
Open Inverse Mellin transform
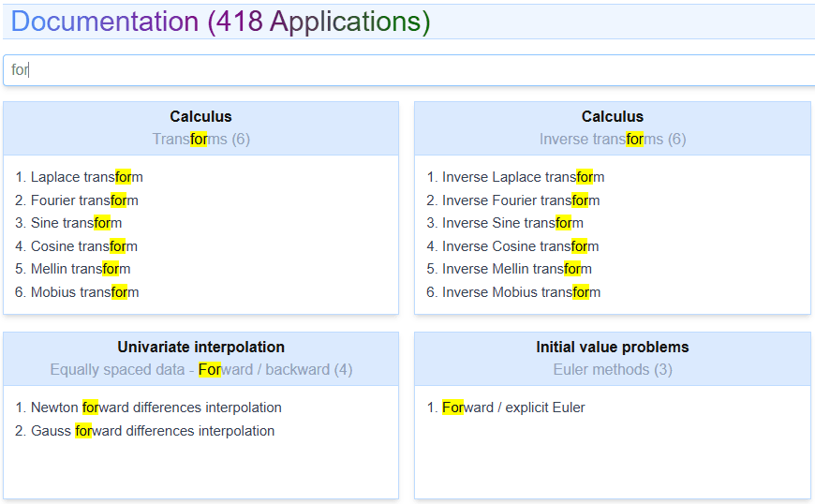pyautogui.click(x=516, y=269)
